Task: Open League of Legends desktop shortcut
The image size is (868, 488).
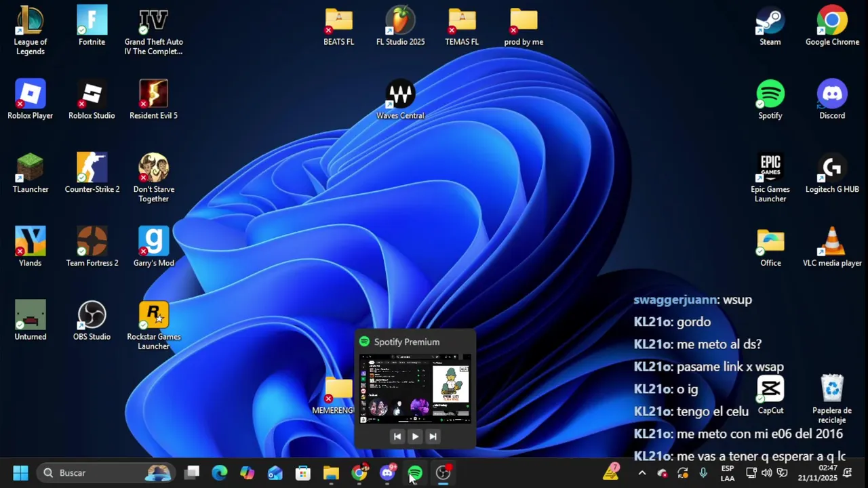Action: tap(30, 30)
